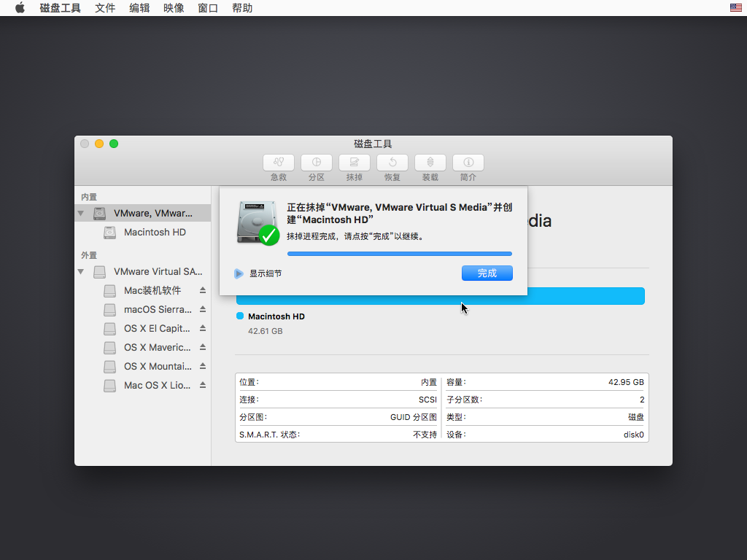Open the 文件 menu
The image size is (747, 560).
tap(105, 8)
